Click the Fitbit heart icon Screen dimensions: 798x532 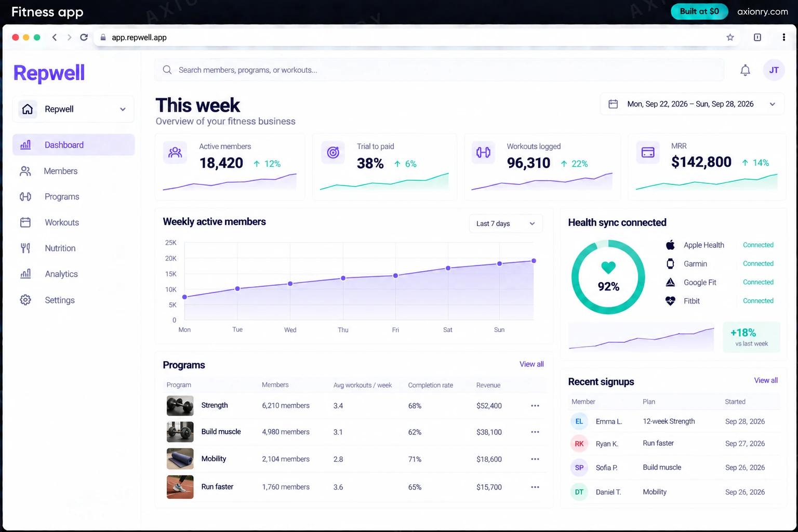tap(670, 301)
